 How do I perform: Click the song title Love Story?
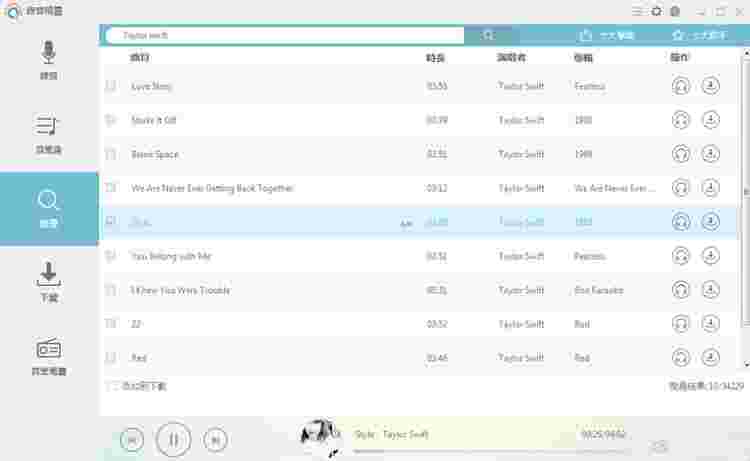click(x=151, y=86)
